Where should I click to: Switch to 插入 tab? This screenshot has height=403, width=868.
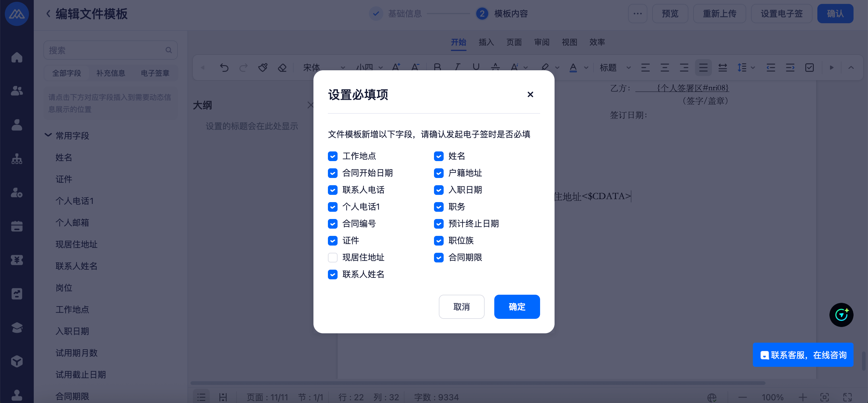pos(486,42)
